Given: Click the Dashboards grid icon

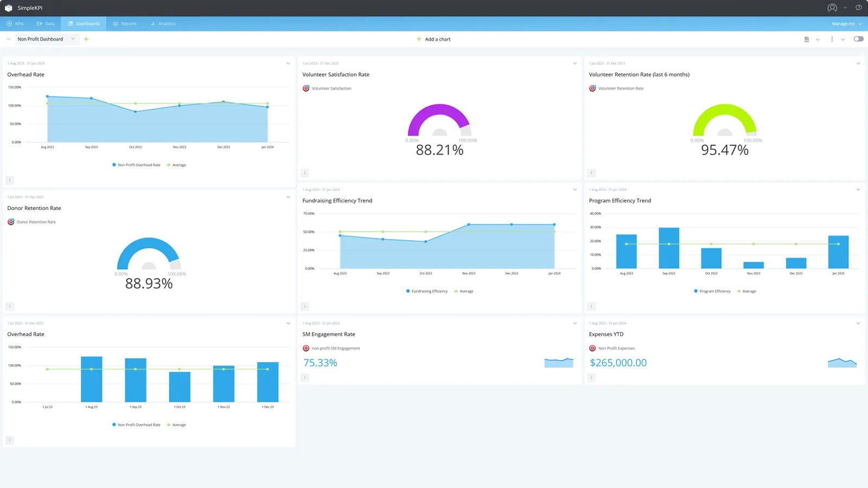Looking at the screenshot, I should [x=69, y=23].
